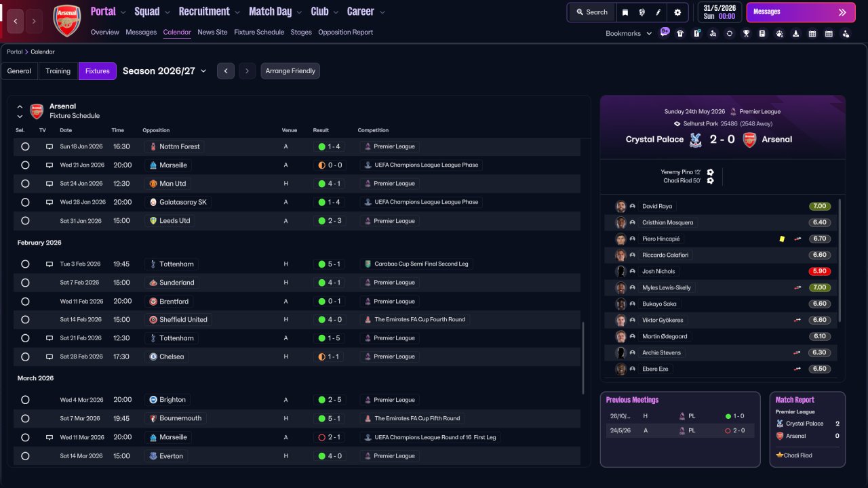Screen dimensions: 868x488
Task: Click the TV icon on the Nottm Forest row
Action: [49, 146]
